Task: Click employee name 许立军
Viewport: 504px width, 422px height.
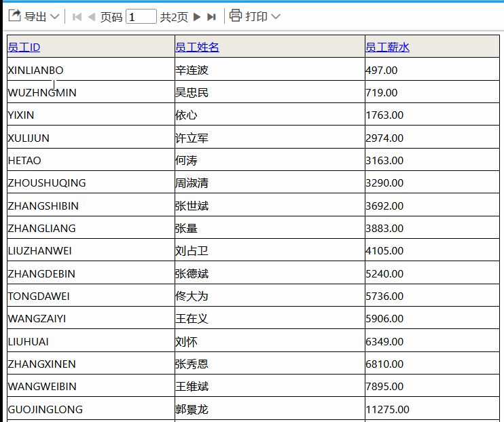Action: point(192,138)
